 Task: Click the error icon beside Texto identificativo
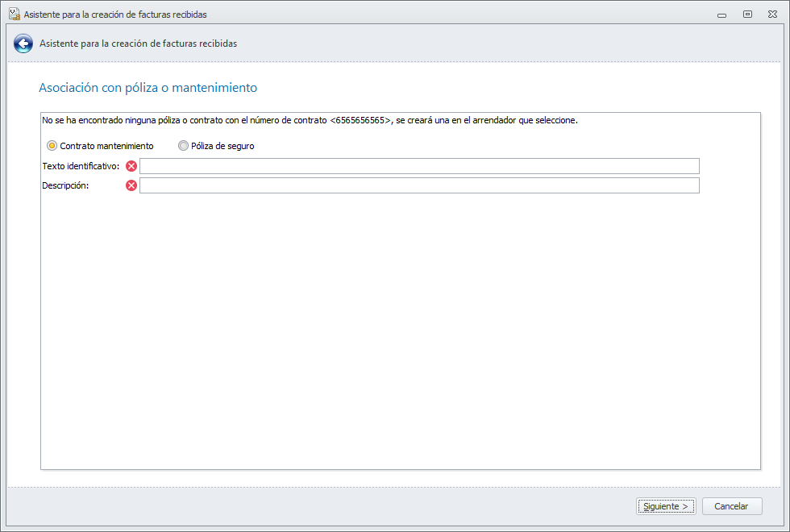tap(131, 166)
